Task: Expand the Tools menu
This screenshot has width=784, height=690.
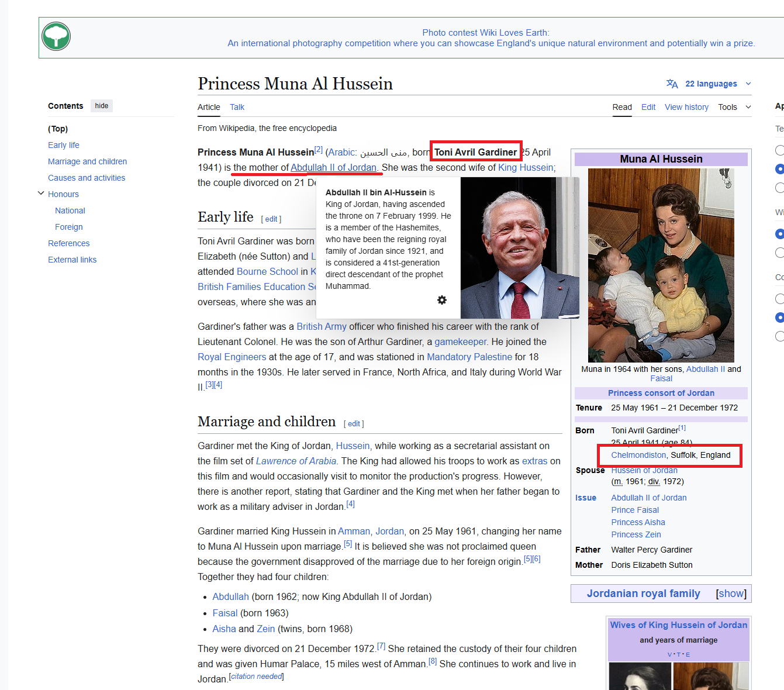Action: pyautogui.click(x=734, y=107)
